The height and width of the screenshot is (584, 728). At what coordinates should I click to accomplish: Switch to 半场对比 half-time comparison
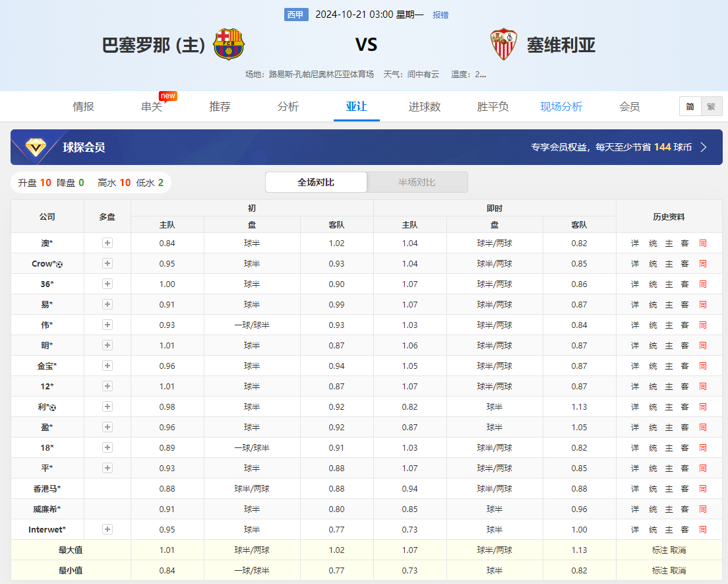[417, 182]
